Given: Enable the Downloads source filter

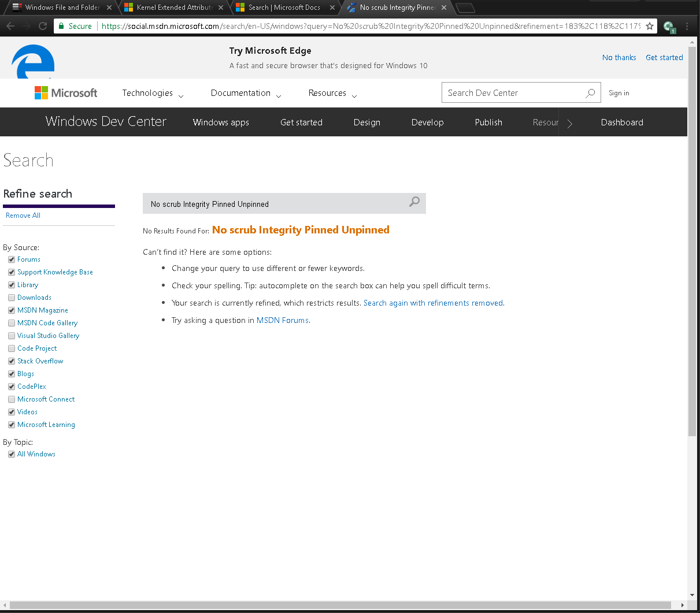Looking at the screenshot, I should [x=11, y=297].
